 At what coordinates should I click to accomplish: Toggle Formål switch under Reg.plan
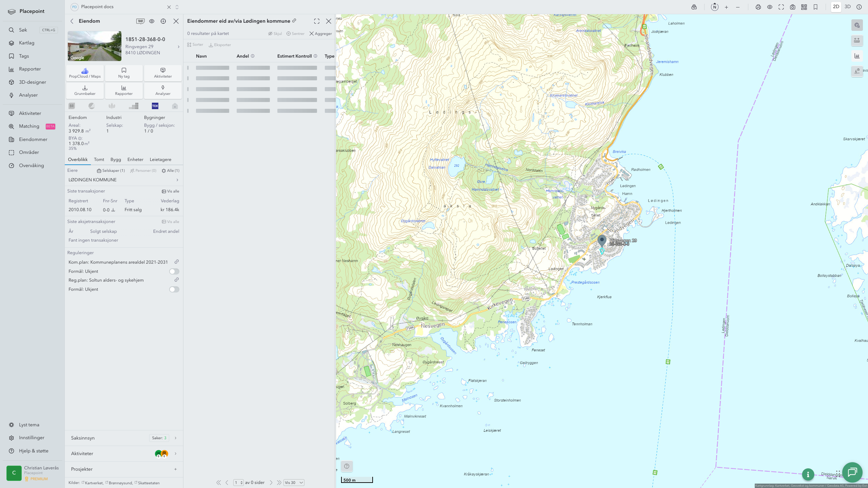[174, 289]
